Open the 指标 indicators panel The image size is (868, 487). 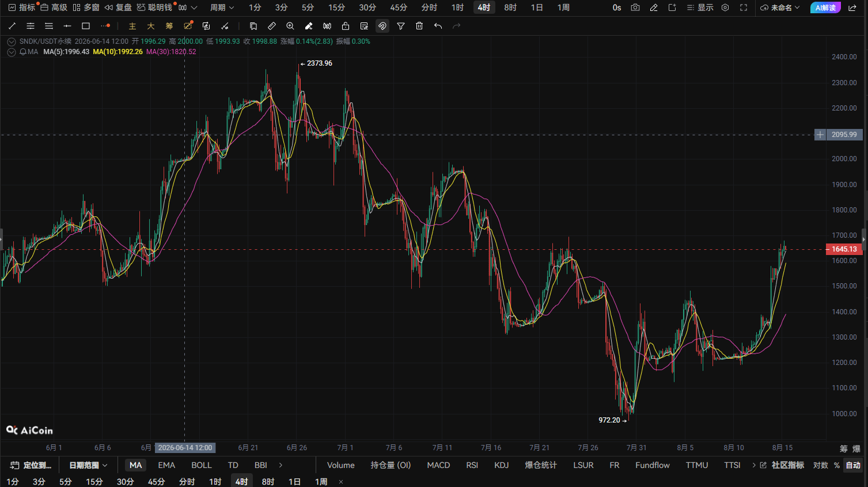(22, 7)
